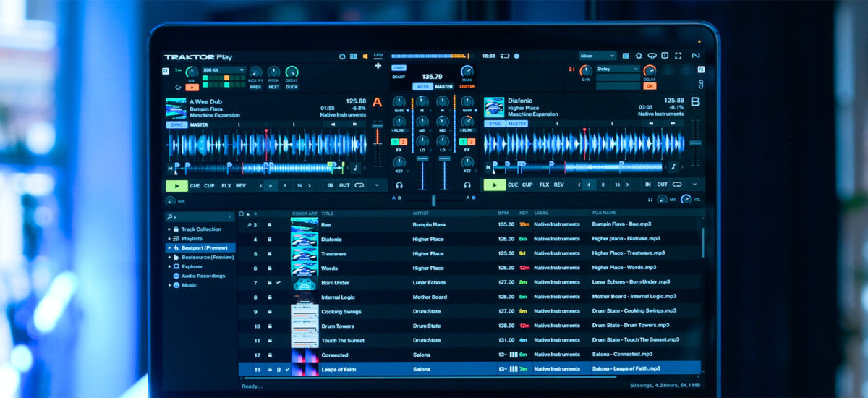Screen dimensions: 868x398
Task: Toggle SYNC on Deck A
Action: (x=176, y=124)
